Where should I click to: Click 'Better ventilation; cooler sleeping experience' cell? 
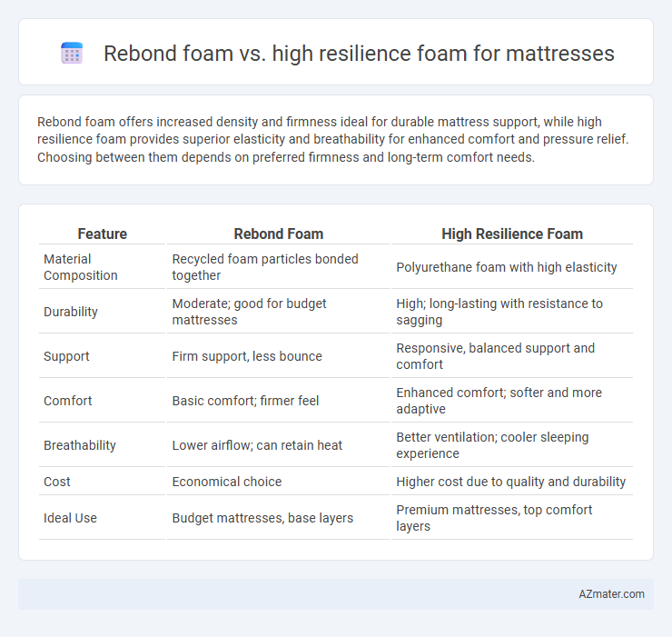point(492,445)
